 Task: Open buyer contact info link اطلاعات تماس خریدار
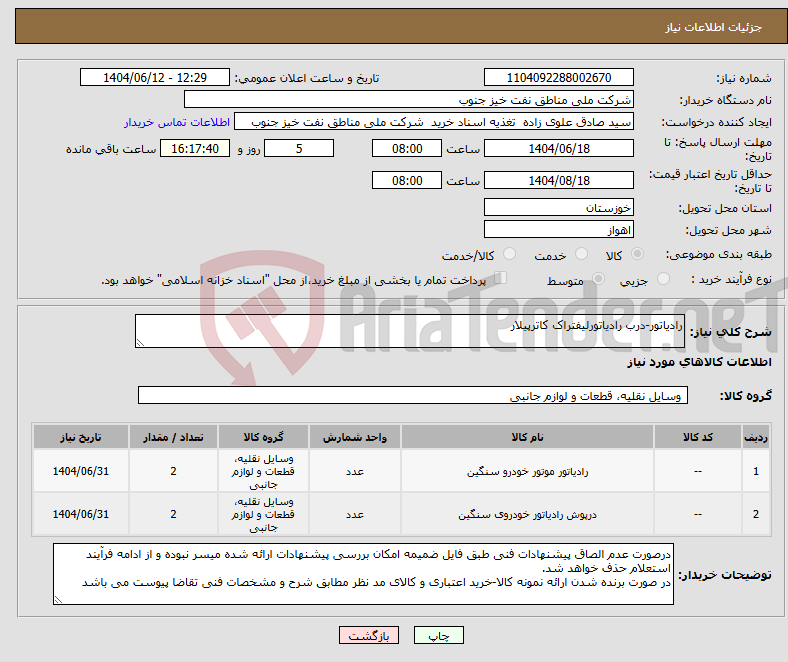177,122
